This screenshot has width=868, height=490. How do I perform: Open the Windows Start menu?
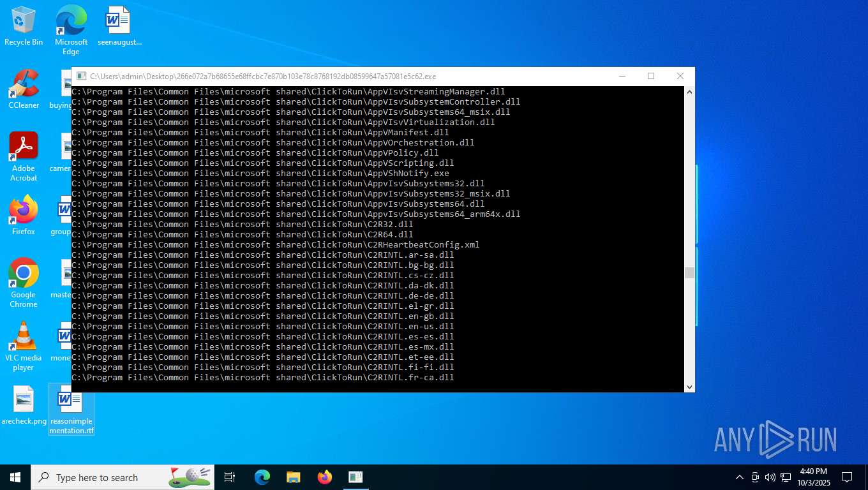click(x=15, y=477)
